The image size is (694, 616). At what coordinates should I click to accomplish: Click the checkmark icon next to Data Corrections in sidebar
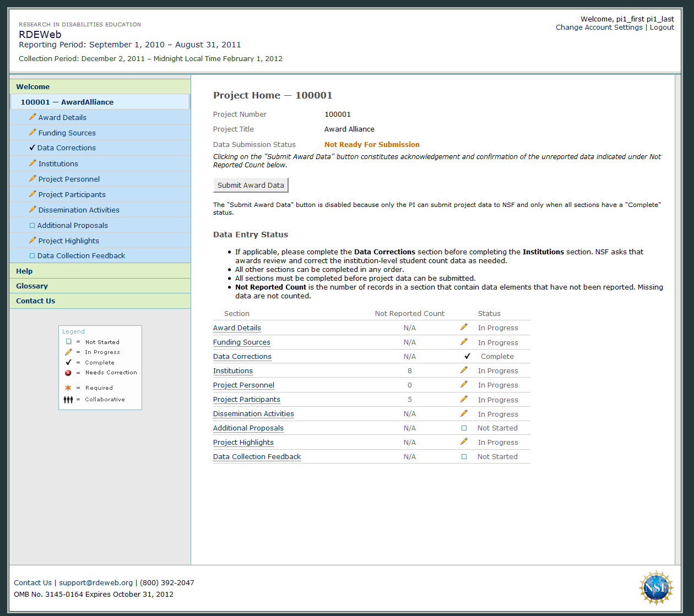point(32,148)
